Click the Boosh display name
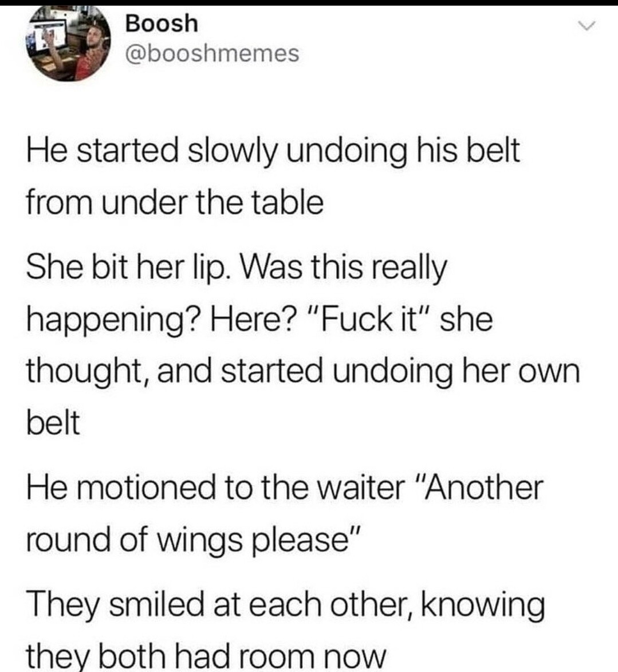 [x=162, y=23]
